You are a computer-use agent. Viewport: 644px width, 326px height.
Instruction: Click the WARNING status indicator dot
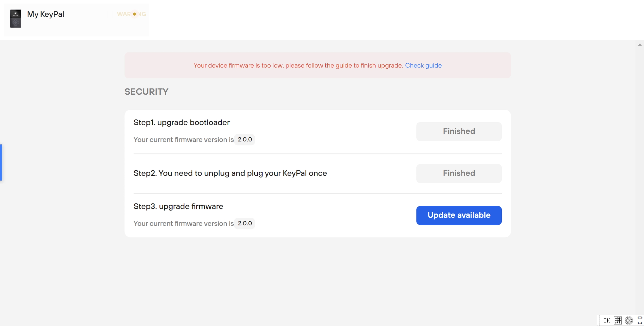tap(134, 14)
